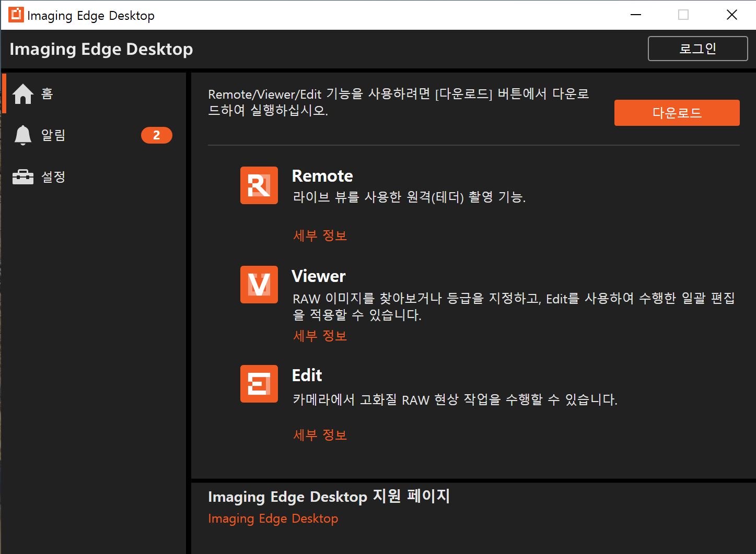Open the 설정 menu label
Viewport: 756px width, 554px height.
click(x=53, y=177)
